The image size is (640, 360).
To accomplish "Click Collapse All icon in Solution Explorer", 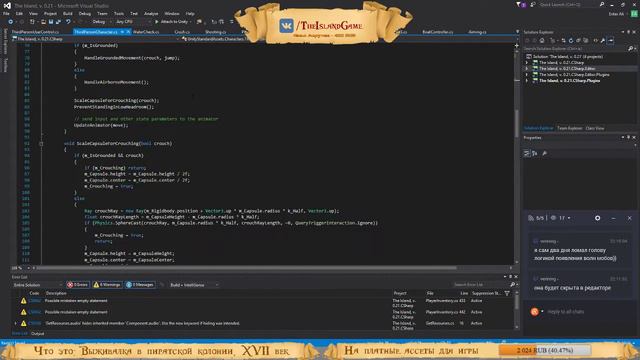I will [x=578, y=40].
